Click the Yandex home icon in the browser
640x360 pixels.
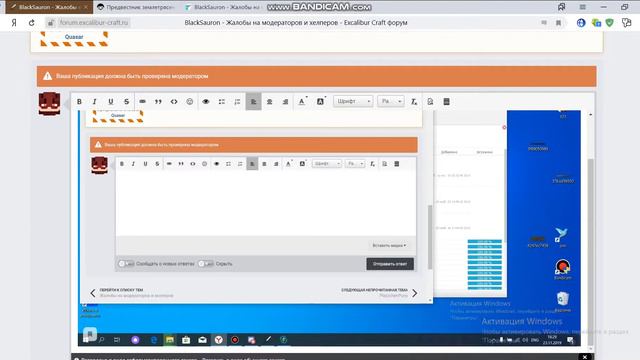[x=14, y=23]
